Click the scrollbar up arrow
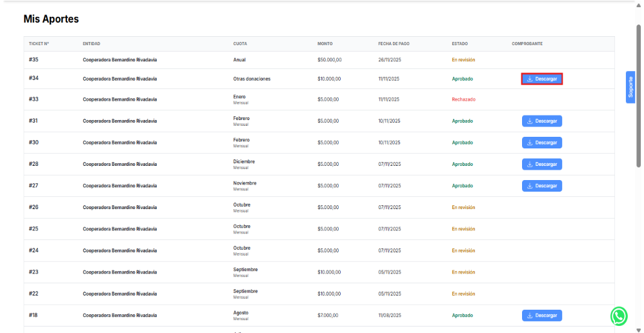 point(638,5)
